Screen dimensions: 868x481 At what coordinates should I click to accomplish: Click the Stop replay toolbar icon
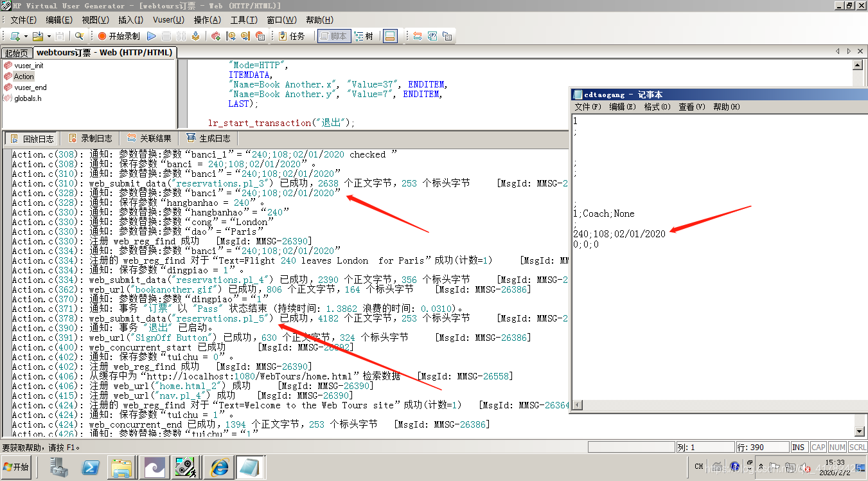click(x=166, y=36)
